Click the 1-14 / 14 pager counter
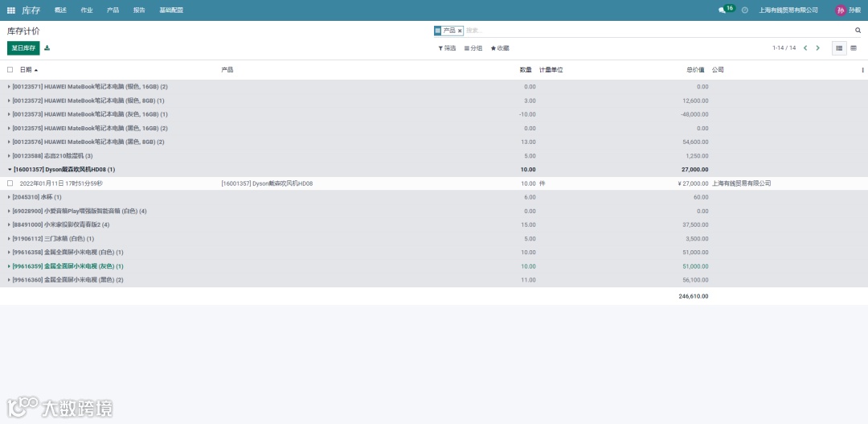Image resolution: width=868 pixels, height=424 pixels. pos(784,48)
